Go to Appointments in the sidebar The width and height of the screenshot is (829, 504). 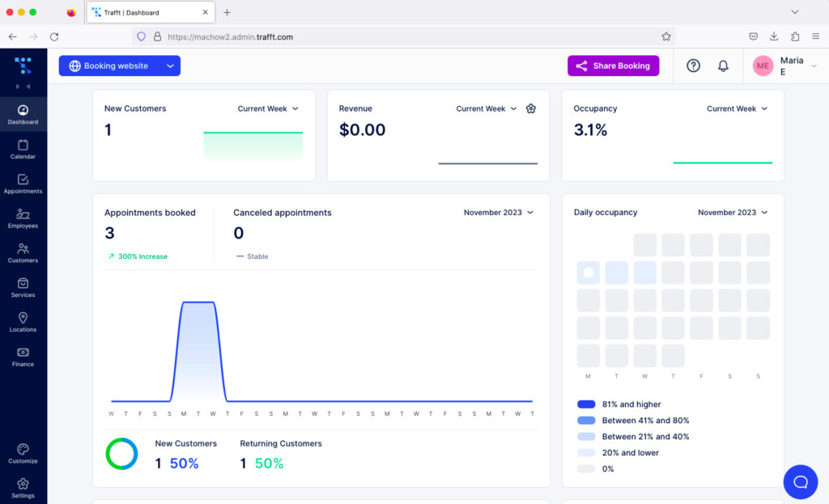[23, 180]
